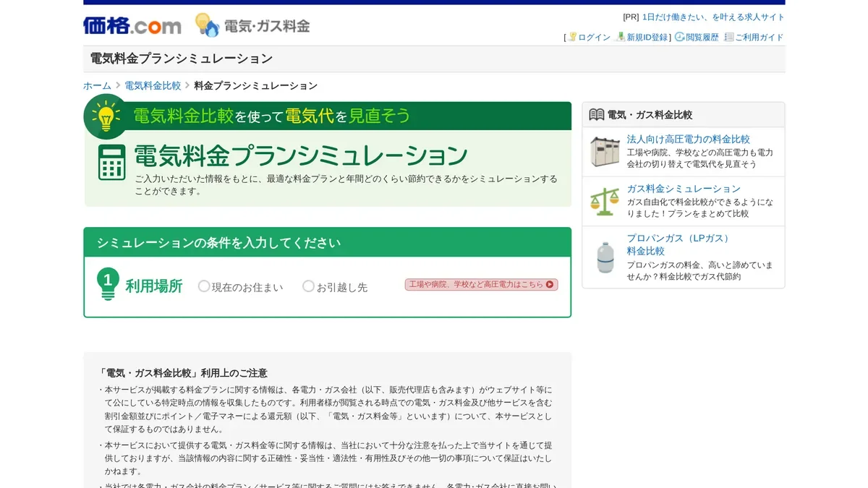Go to ホーム breadcrumb

coord(98,85)
